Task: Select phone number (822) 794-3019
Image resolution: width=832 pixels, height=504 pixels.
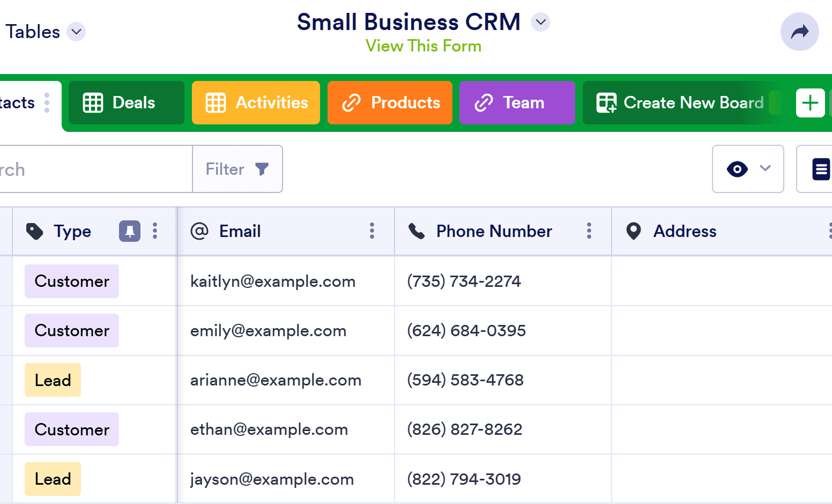Action: pyautogui.click(x=464, y=479)
